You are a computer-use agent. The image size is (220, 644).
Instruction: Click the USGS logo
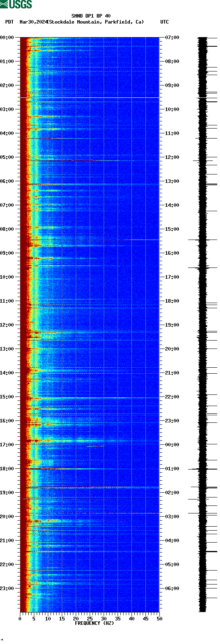point(16,4)
